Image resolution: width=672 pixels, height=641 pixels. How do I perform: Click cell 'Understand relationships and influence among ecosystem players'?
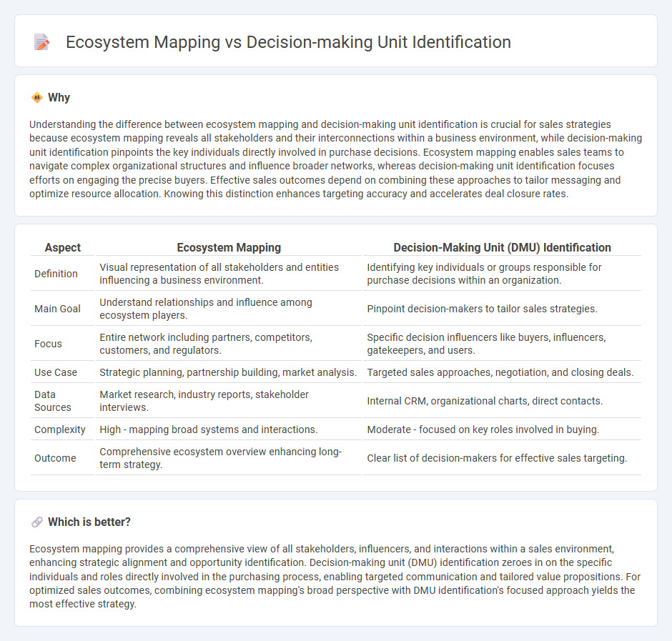coord(229,309)
